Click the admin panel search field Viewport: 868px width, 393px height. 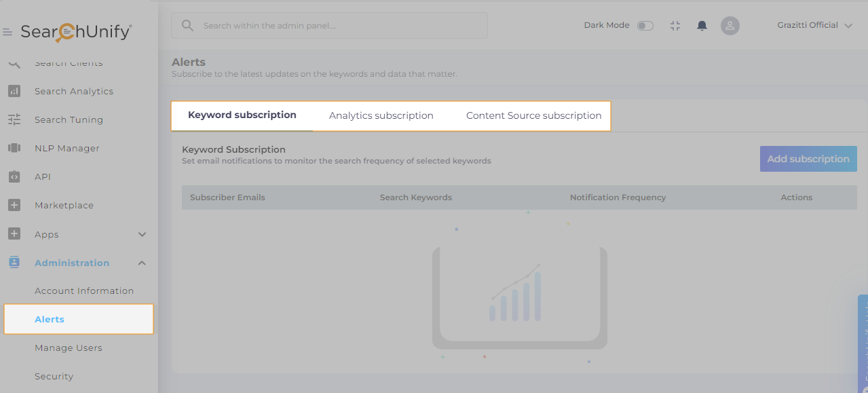[329, 26]
